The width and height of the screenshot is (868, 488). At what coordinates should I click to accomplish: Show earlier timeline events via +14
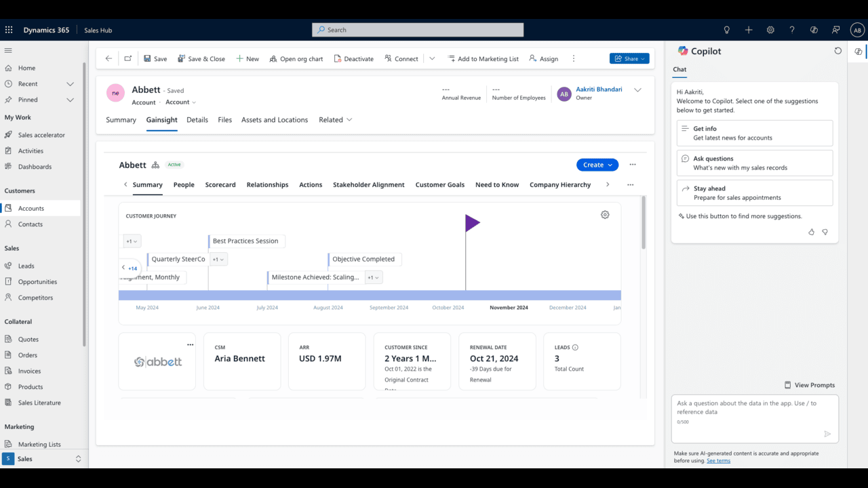pos(129,268)
